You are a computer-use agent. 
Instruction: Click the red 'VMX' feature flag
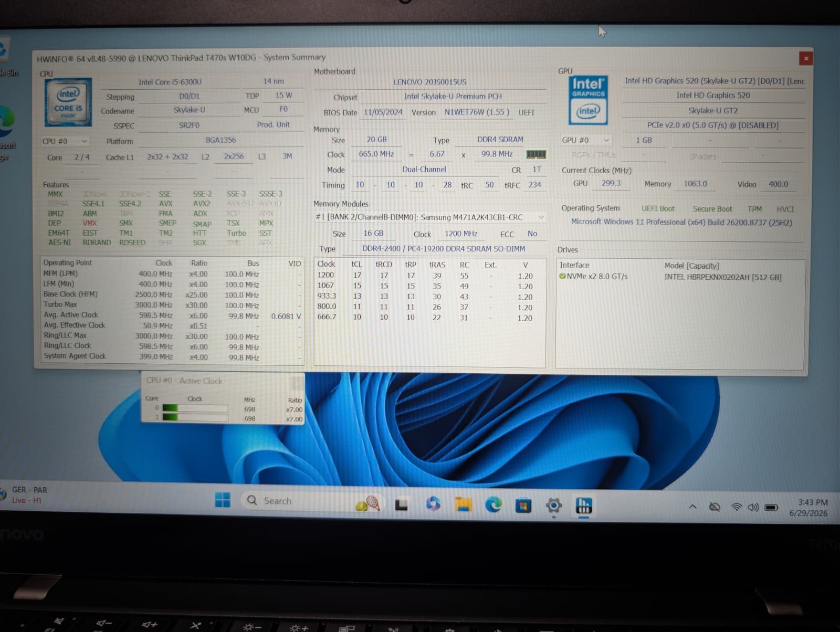90,223
